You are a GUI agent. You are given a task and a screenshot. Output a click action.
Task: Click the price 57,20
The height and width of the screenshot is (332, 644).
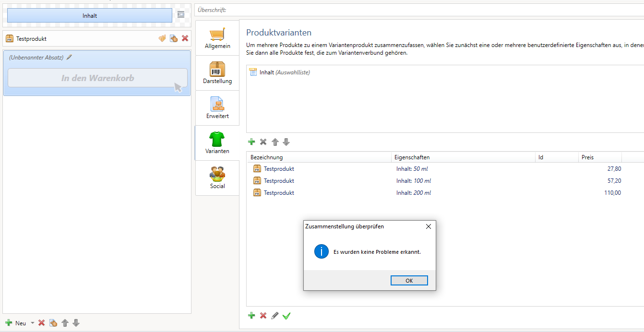[x=614, y=181]
